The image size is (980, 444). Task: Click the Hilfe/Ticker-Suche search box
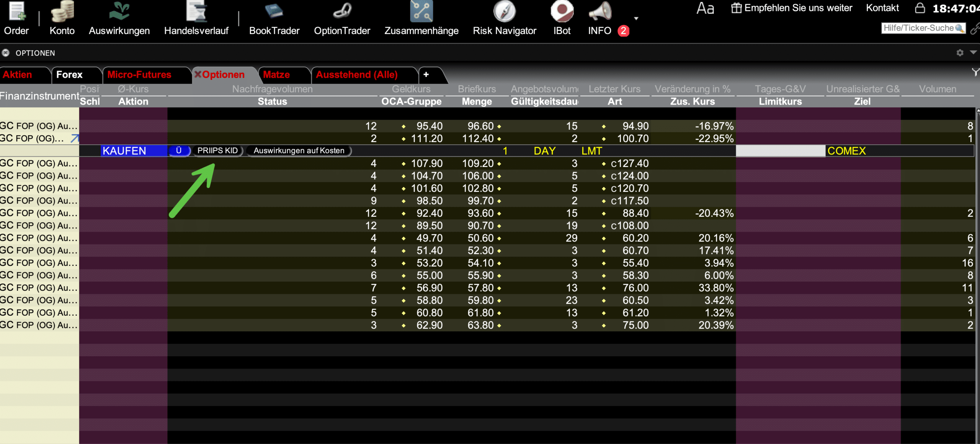coord(923,28)
